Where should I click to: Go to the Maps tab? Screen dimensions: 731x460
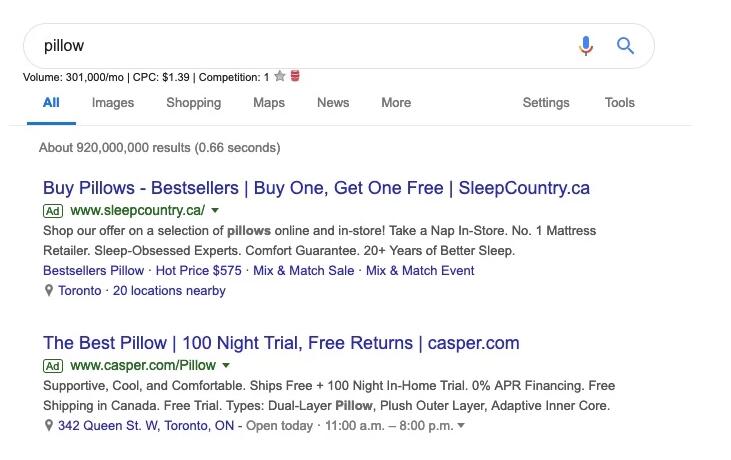pyautogui.click(x=269, y=102)
